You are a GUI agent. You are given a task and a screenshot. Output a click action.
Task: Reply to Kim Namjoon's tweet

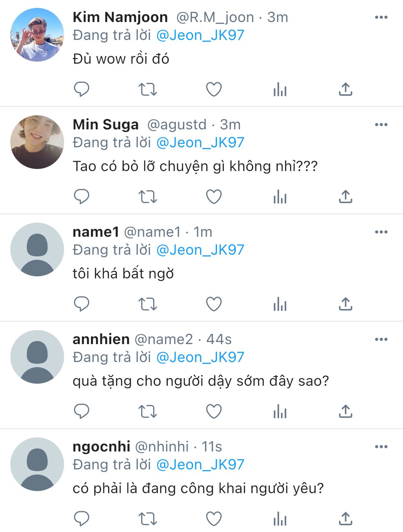82,89
